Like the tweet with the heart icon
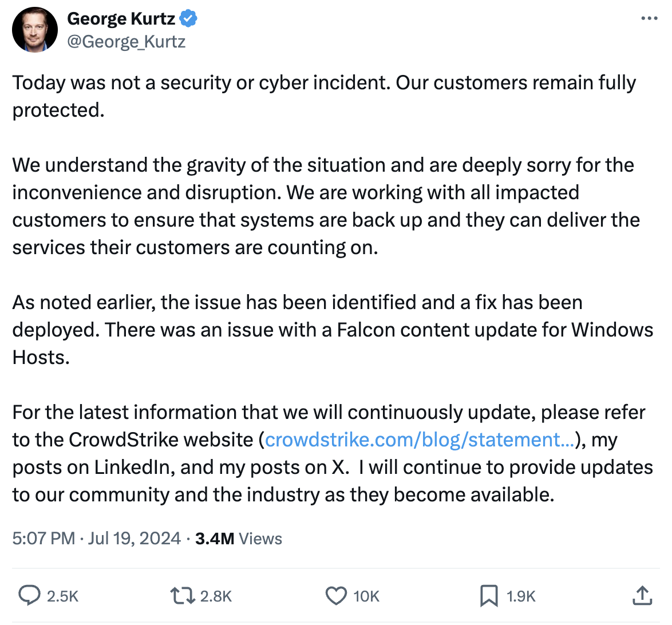 click(336, 595)
